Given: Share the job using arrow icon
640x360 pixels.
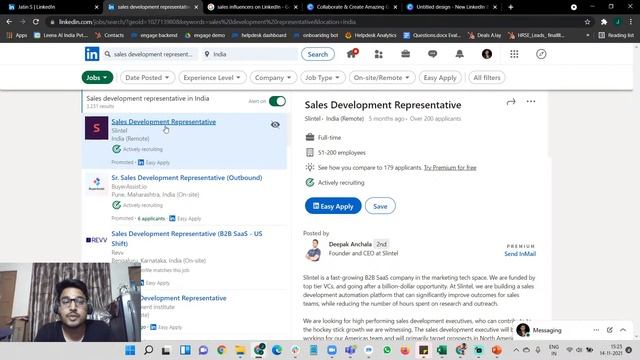Looking at the screenshot, I should pyautogui.click(x=511, y=102).
